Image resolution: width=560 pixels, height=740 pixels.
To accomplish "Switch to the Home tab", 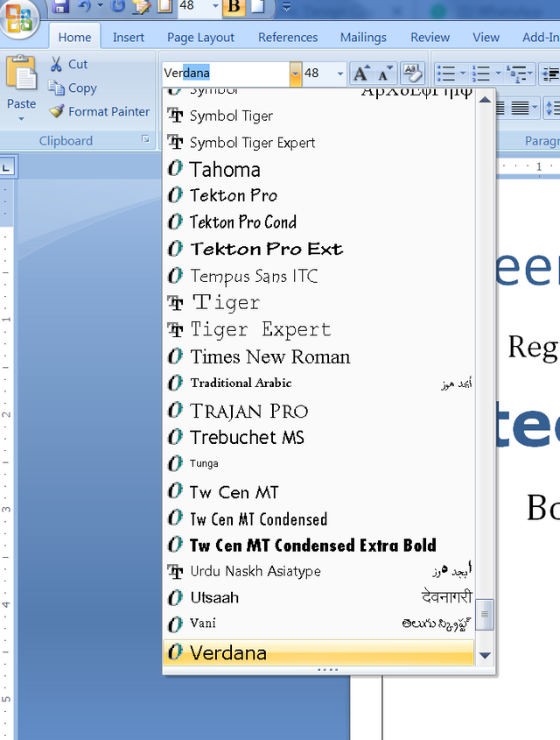I will 74,38.
